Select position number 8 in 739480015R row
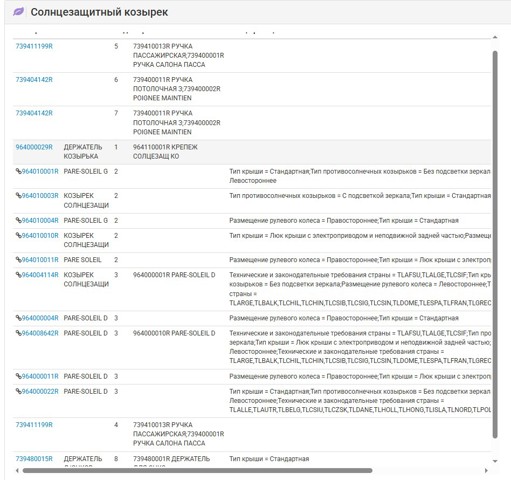The image size is (511, 480). 116,459
